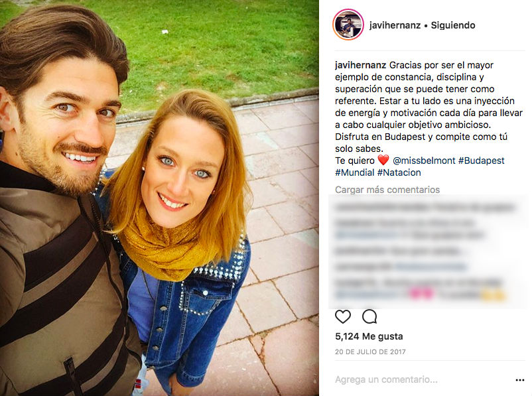
Task: Open the @missbelmont mention link
Action: pyautogui.click(x=424, y=160)
